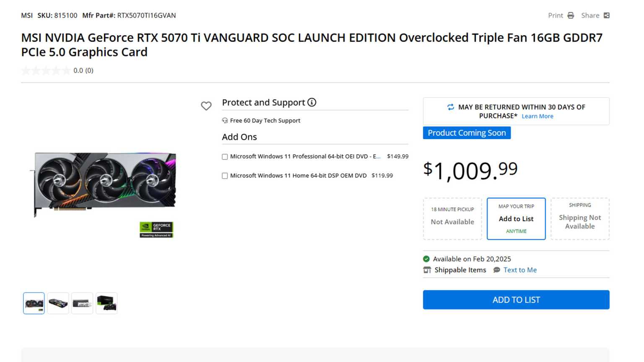
Task: Select the Shipping option box
Action: point(580,219)
